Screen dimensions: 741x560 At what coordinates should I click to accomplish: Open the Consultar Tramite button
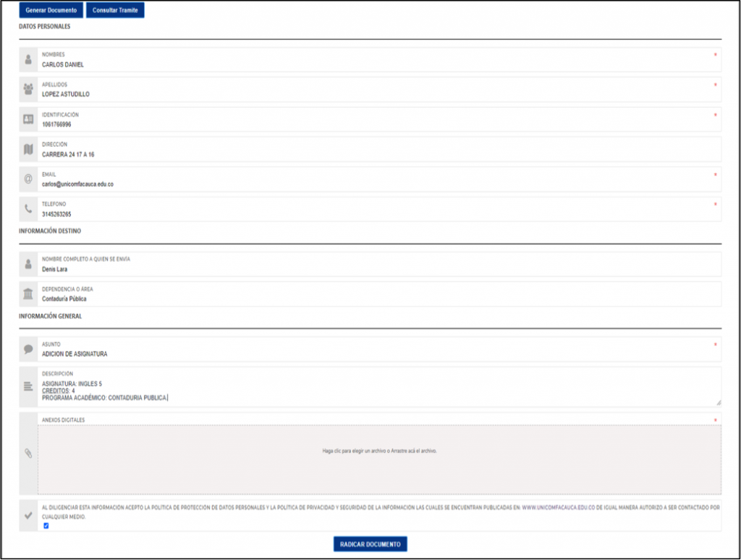115,10
